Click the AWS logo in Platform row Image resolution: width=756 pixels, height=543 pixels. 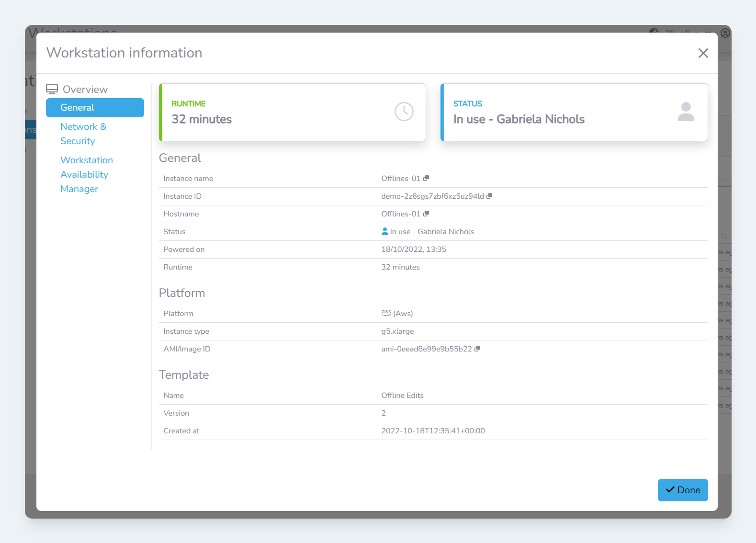click(x=386, y=313)
